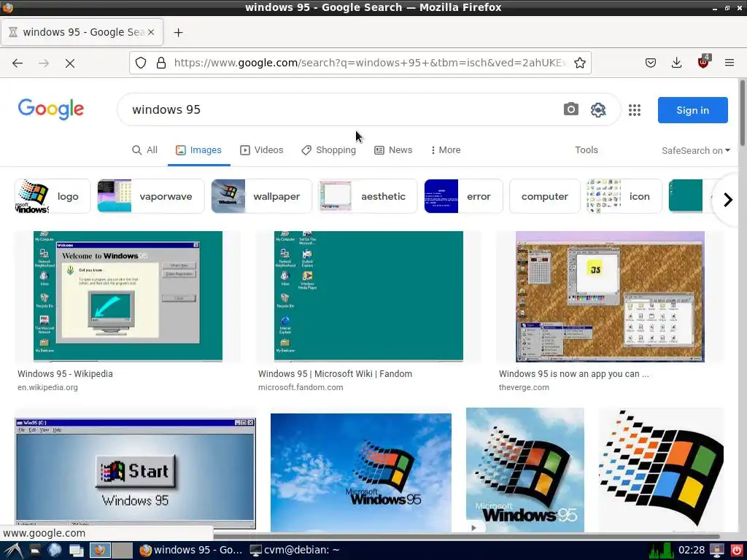
Task: Open the Firefox downloads panel
Action: pos(676,63)
